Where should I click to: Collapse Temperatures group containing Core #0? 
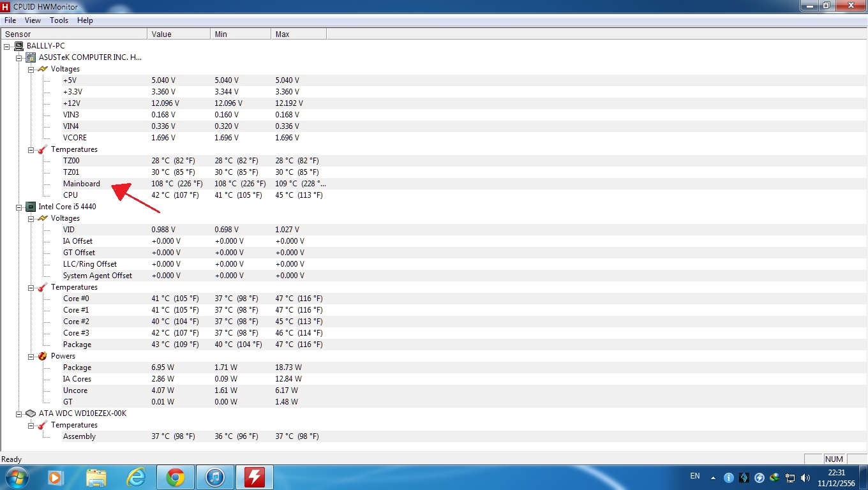(x=31, y=287)
